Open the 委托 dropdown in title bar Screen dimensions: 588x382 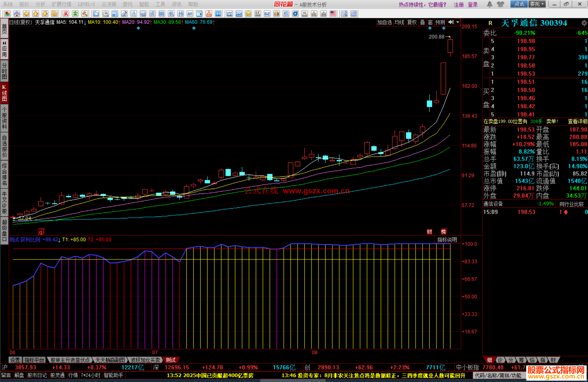pyautogui.click(x=537, y=4)
